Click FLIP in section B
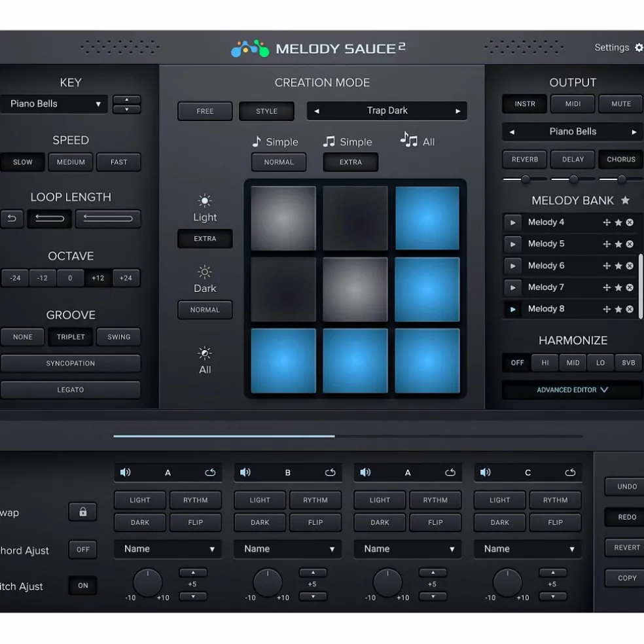644x644 pixels. [315, 522]
